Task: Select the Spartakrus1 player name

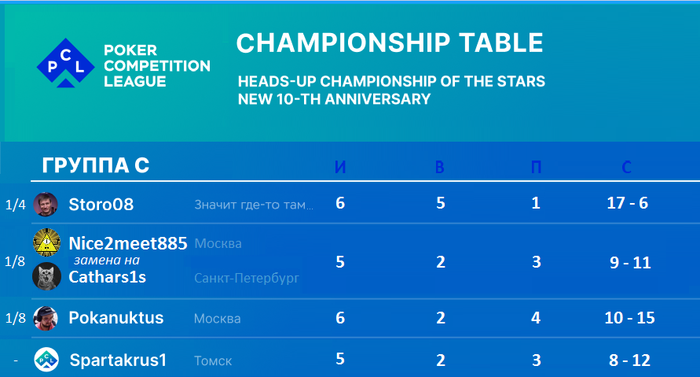Action: (x=118, y=360)
